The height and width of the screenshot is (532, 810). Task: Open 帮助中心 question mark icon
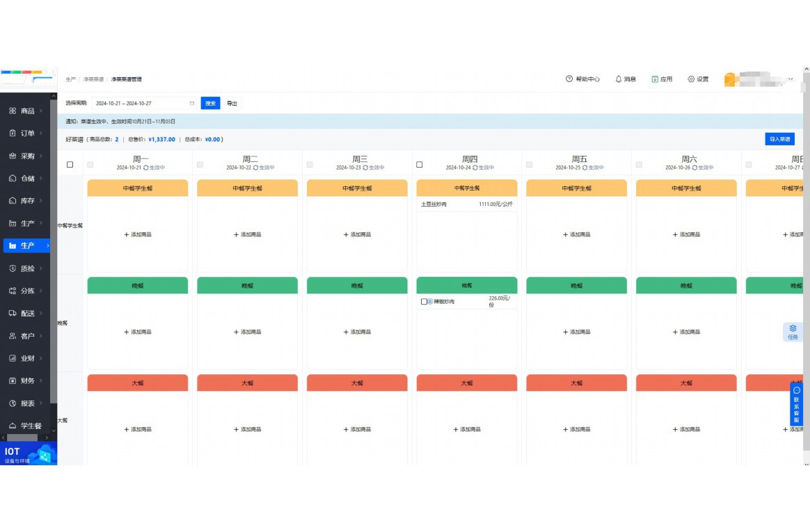[x=569, y=79]
